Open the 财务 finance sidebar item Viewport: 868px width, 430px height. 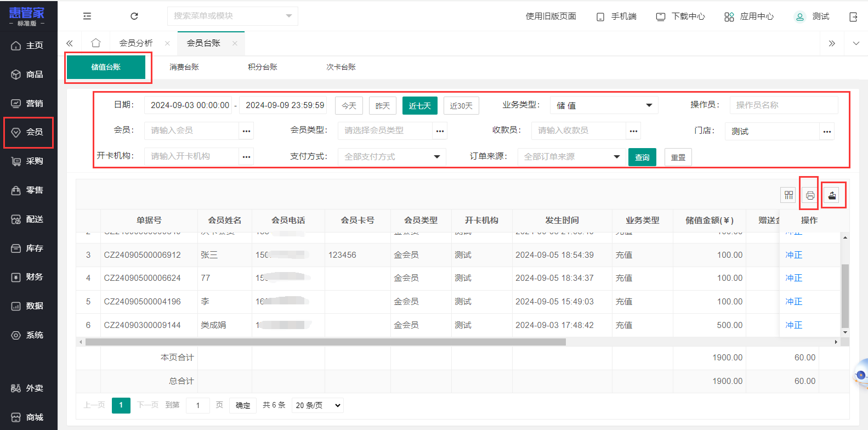point(29,277)
